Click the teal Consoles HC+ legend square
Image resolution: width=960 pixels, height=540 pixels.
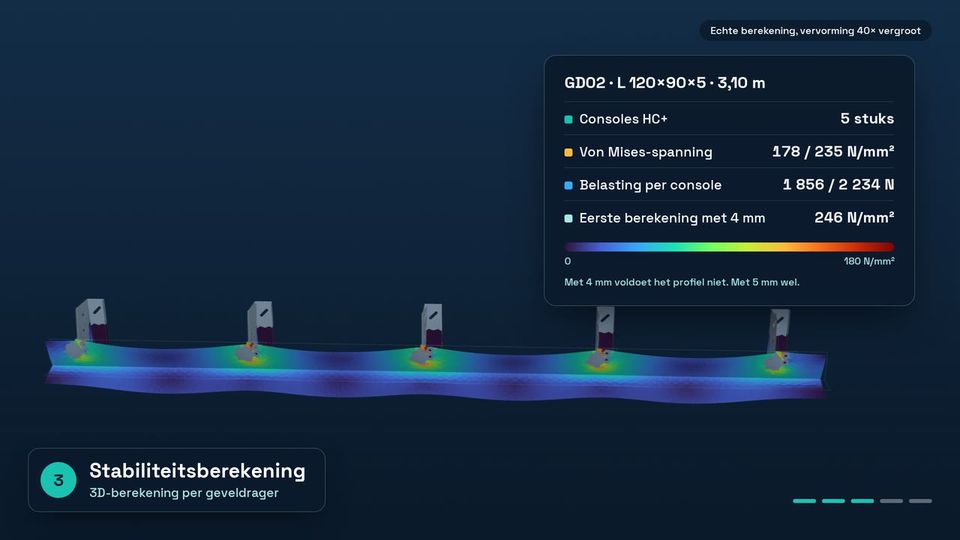pyautogui.click(x=568, y=119)
